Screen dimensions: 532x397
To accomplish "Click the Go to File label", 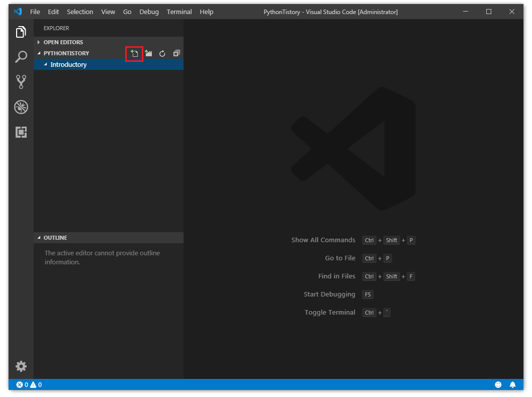I will pyautogui.click(x=340, y=258).
